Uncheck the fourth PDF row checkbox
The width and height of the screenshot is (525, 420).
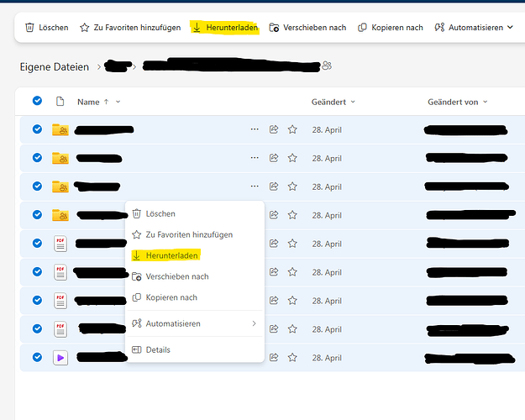[x=37, y=328]
